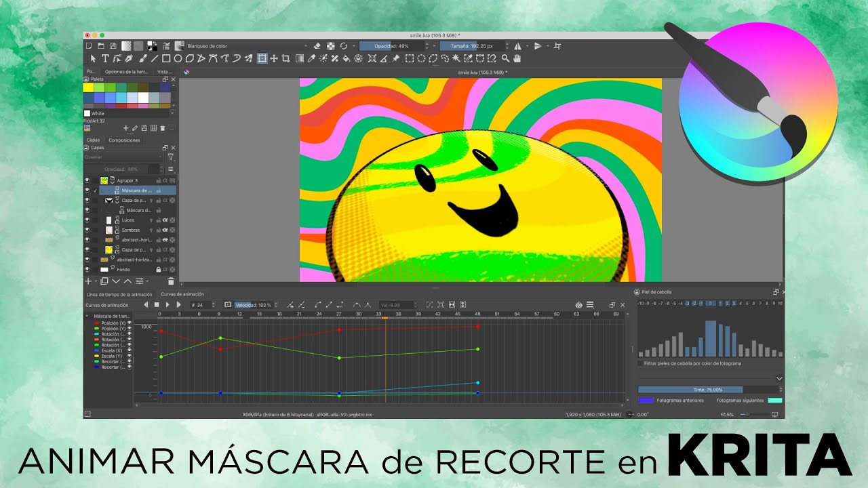Toggle preserve alpha checkerboard icon

331,46
